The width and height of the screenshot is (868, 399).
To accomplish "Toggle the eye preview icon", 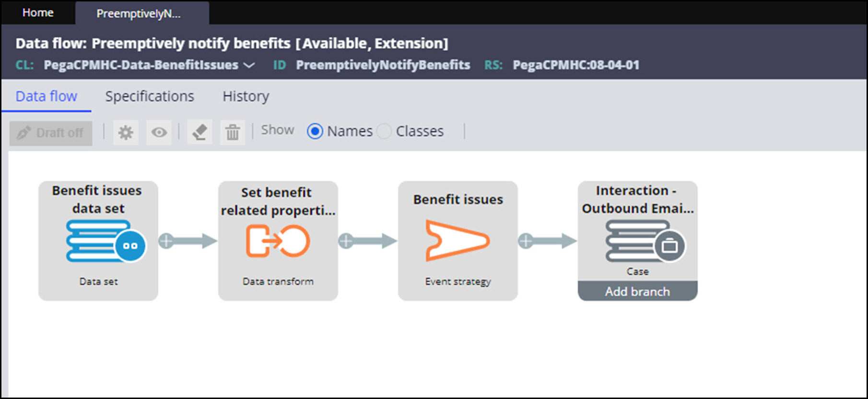I will 159,132.
